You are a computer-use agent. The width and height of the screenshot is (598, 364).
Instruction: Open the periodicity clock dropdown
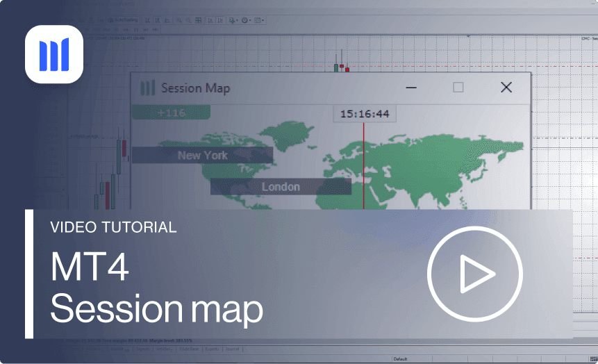[246, 20]
